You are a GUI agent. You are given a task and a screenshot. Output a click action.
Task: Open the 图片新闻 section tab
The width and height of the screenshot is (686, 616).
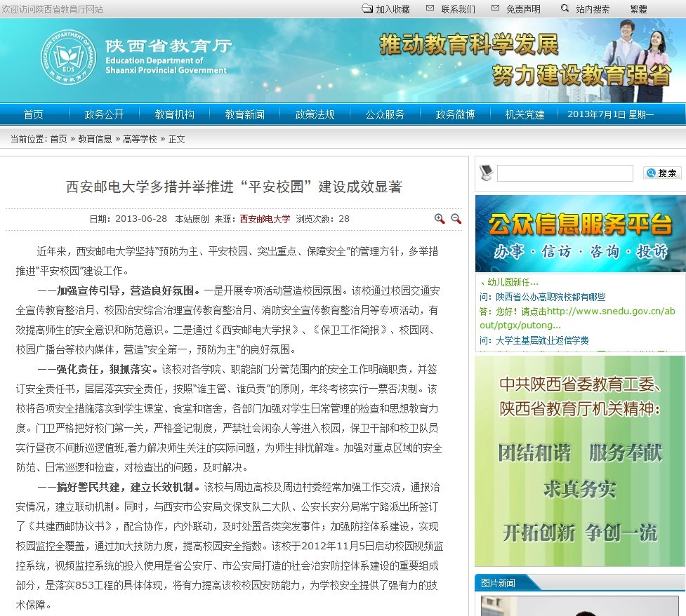coord(498,583)
